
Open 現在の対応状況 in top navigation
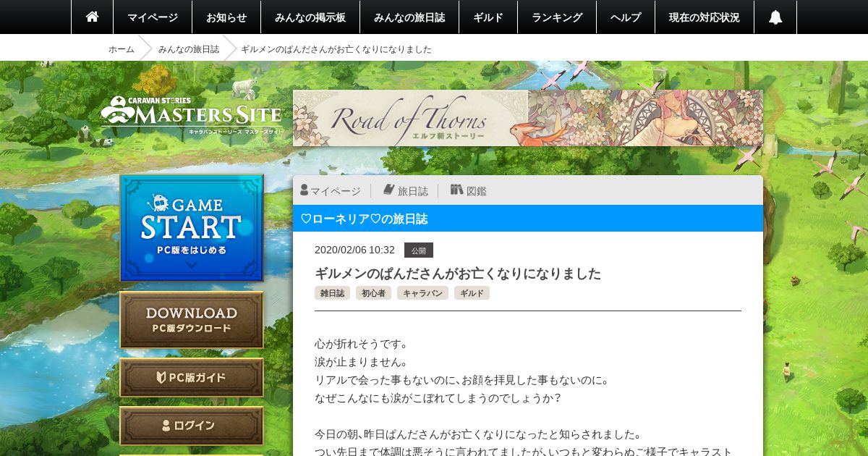point(705,17)
